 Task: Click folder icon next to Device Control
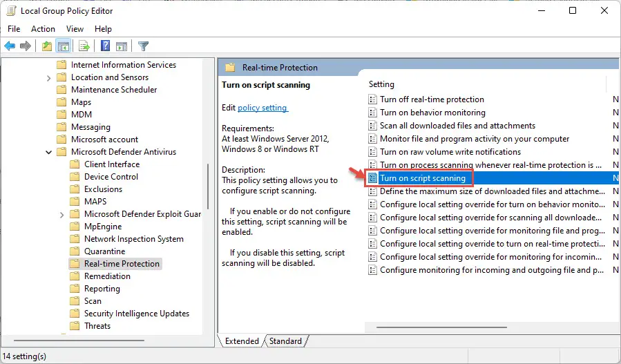(x=75, y=177)
